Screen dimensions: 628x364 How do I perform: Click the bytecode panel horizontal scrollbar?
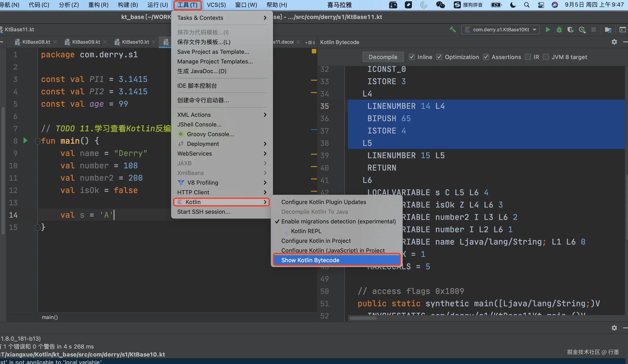tap(363, 318)
